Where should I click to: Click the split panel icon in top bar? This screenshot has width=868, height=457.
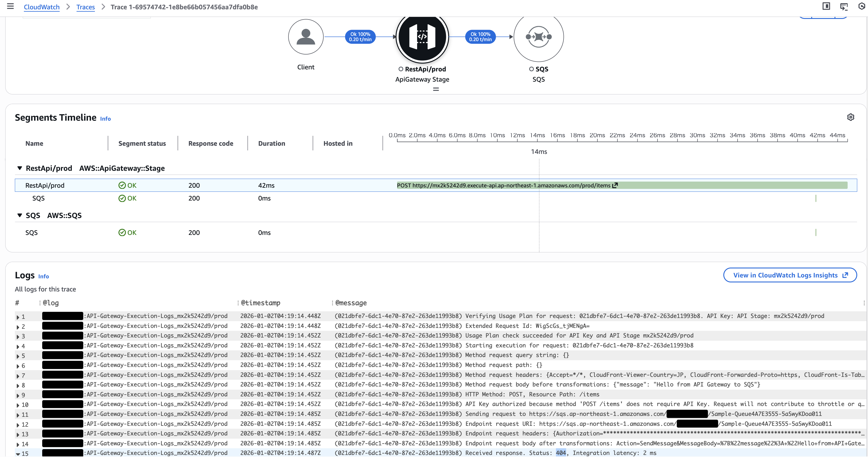pos(826,6)
